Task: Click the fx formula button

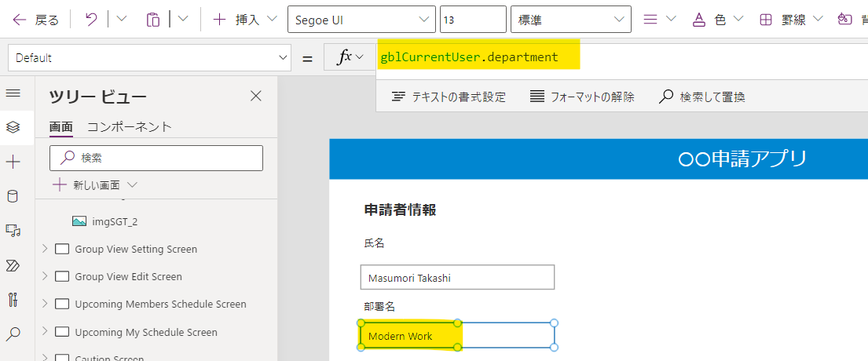Action: pyautogui.click(x=350, y=57)
